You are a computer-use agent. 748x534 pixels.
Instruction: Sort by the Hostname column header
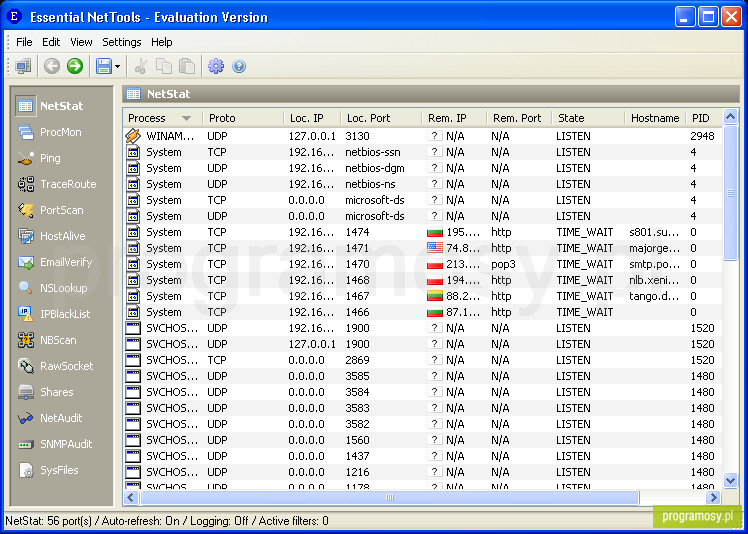[x=655, y=118]
